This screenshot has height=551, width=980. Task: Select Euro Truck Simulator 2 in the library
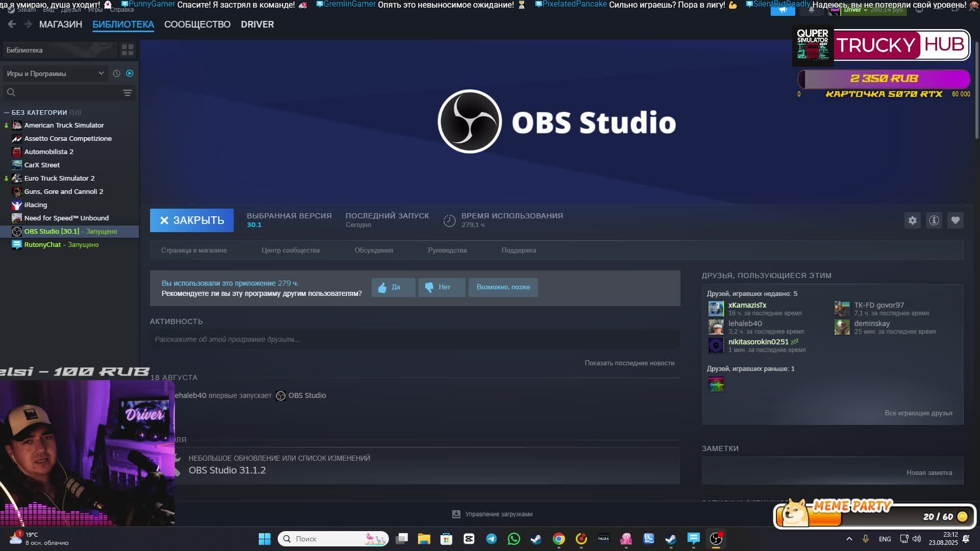(x=59, y=179)
